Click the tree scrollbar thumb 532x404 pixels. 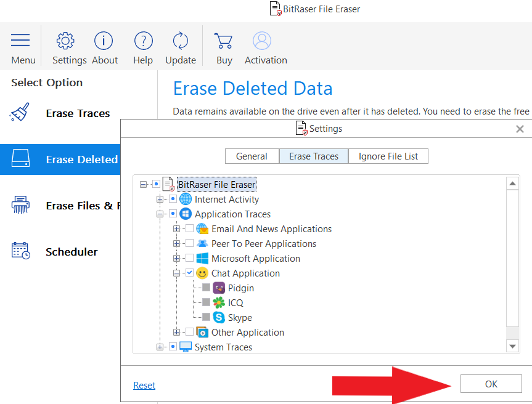(513, 258)
